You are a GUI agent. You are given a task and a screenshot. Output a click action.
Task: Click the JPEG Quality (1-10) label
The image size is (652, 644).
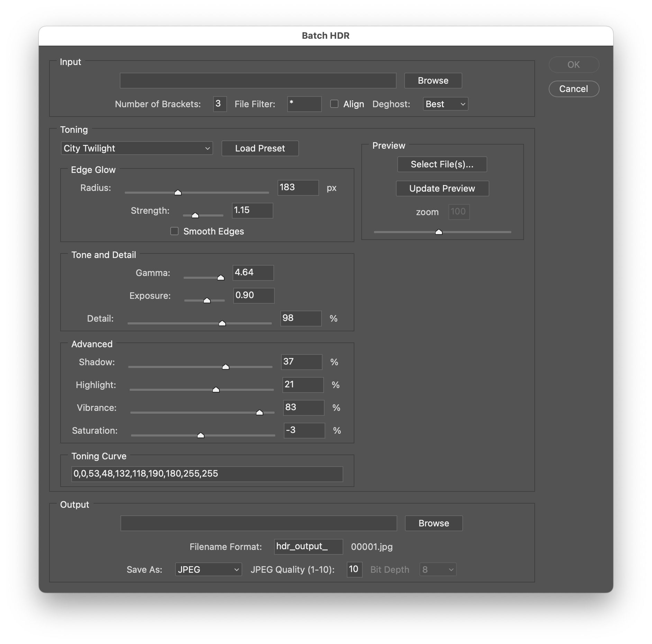293,570
